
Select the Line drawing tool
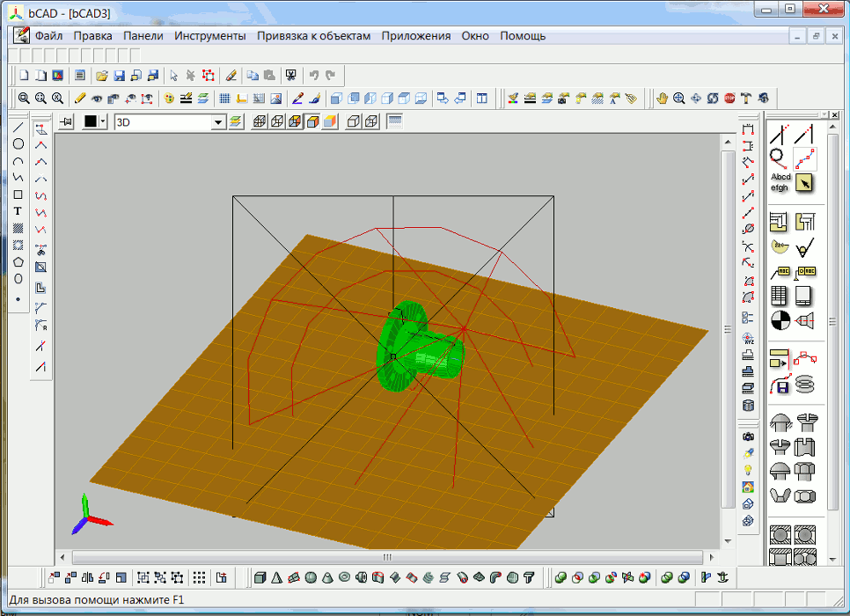point(18,128)
